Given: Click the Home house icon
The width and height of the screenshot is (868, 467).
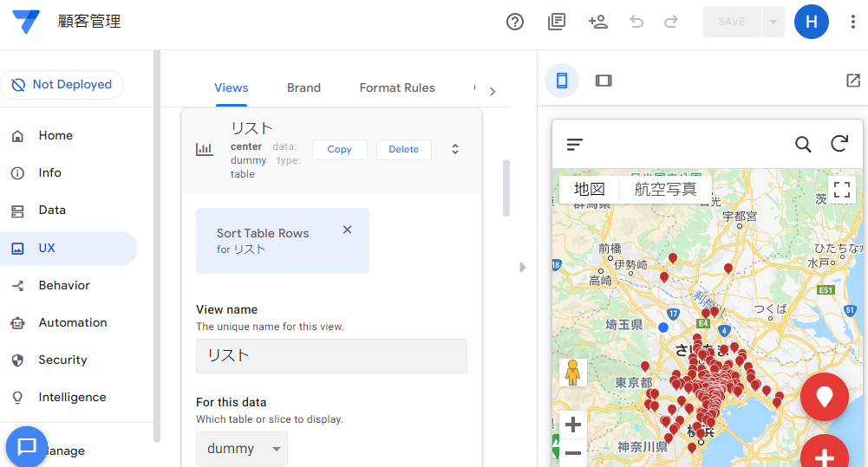Looking at the screenshot, I should pyautogui.click(x=17, y=136).
